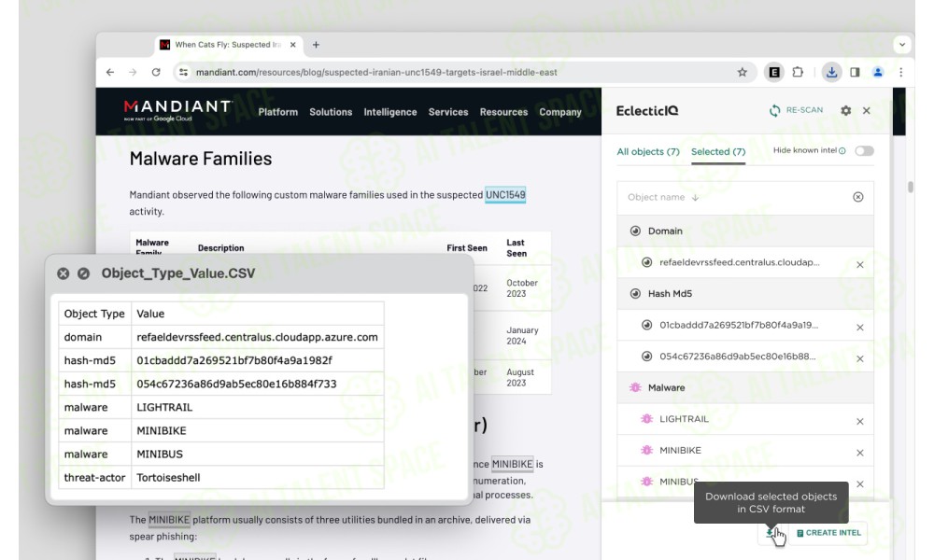Screen dimensions: 934x560
Task: Expand the tab search chevron
Action: (x=902, y=45)
